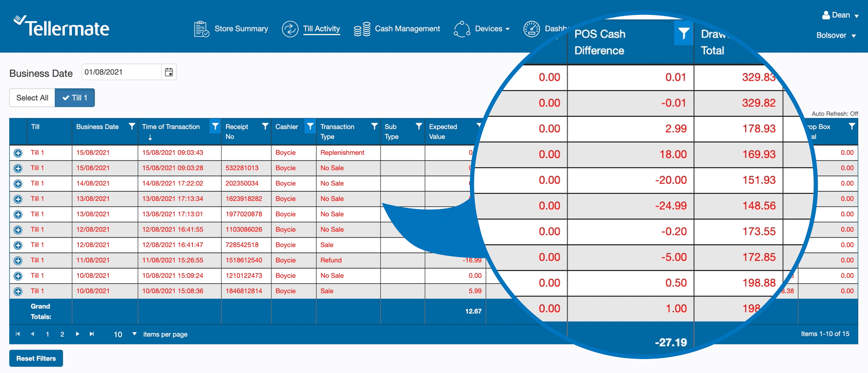The image size is (868, 373).
Task: Open the Store Summary page
Action: (x=231, y=29)
